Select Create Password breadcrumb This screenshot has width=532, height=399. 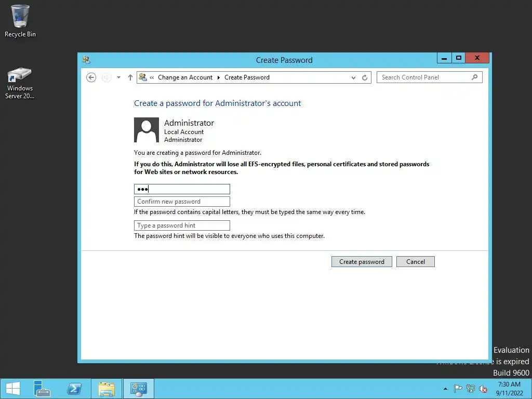247,77
